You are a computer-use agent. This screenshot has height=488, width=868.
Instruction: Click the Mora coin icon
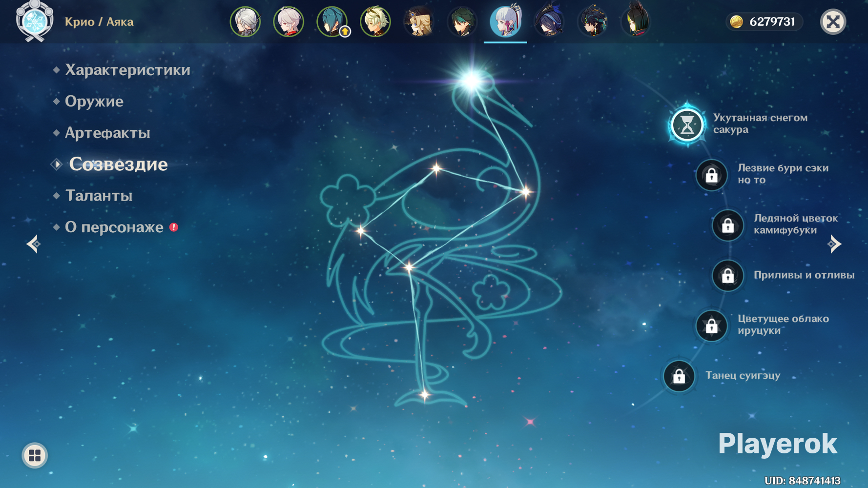pyautogui.click(x=736, y=21)
